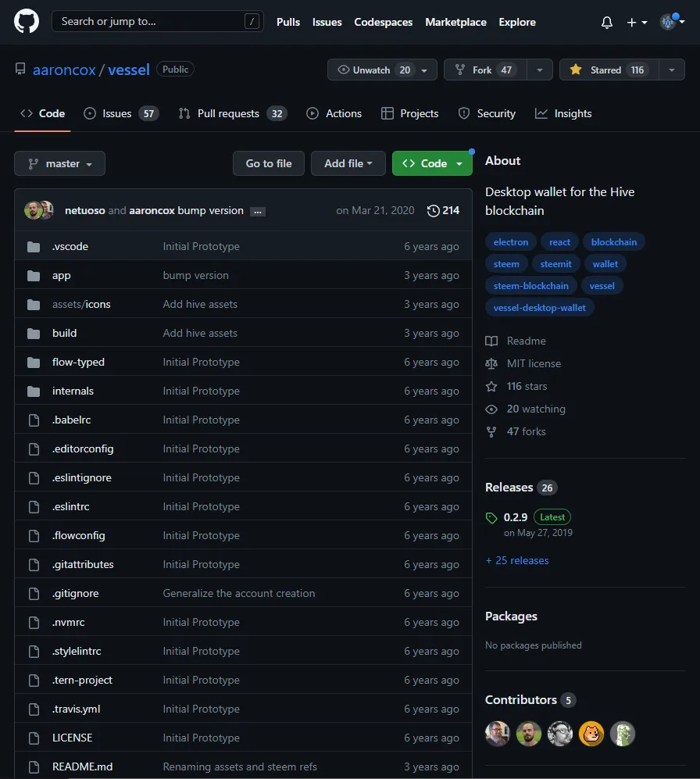
Task: Open Codespaces in the top navigation
Action: point(383,23)
